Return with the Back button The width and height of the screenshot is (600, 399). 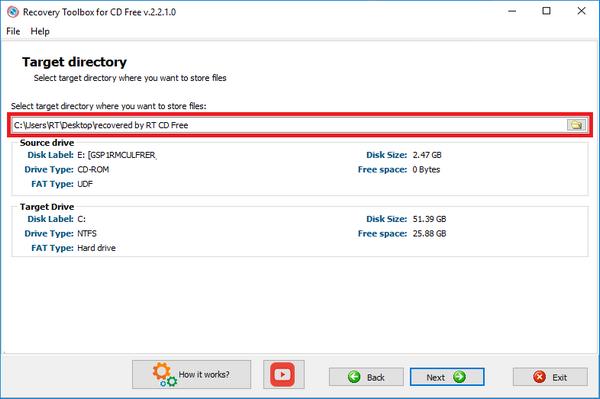tap(366, 377)
